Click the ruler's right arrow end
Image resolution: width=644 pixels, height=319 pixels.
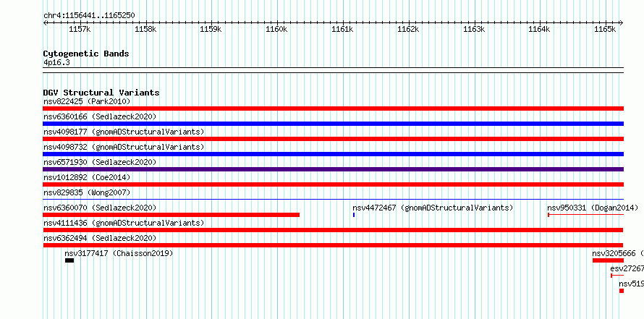[621, 22]
